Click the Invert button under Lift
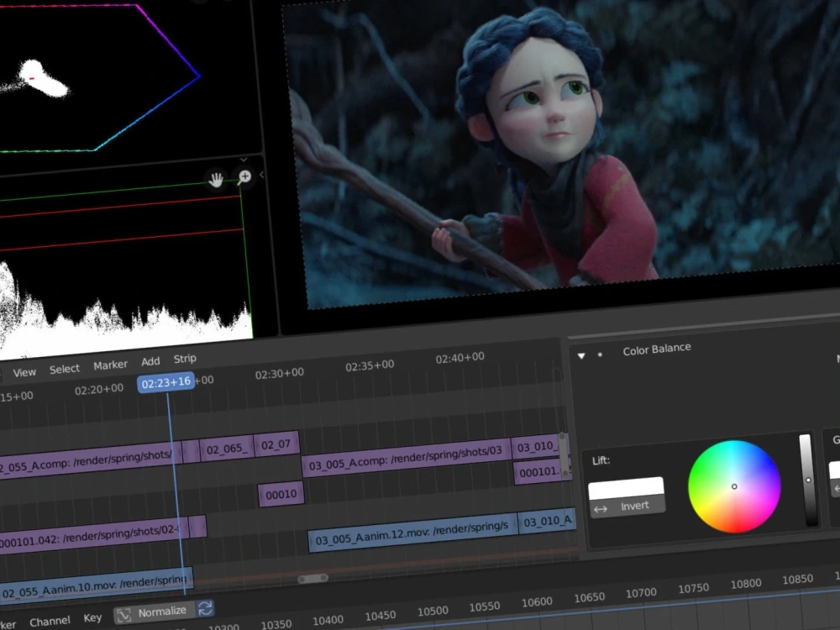Viewport: 840px width, 630px height. tap(627, 507)
